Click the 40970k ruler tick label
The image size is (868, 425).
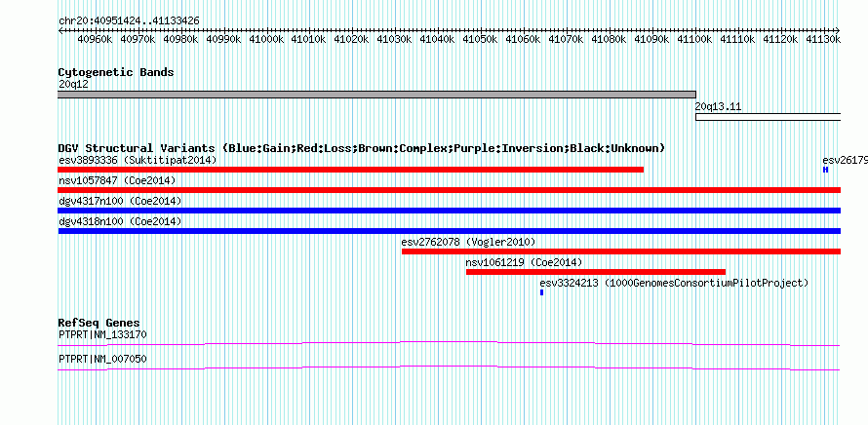[x=138, y=40]
